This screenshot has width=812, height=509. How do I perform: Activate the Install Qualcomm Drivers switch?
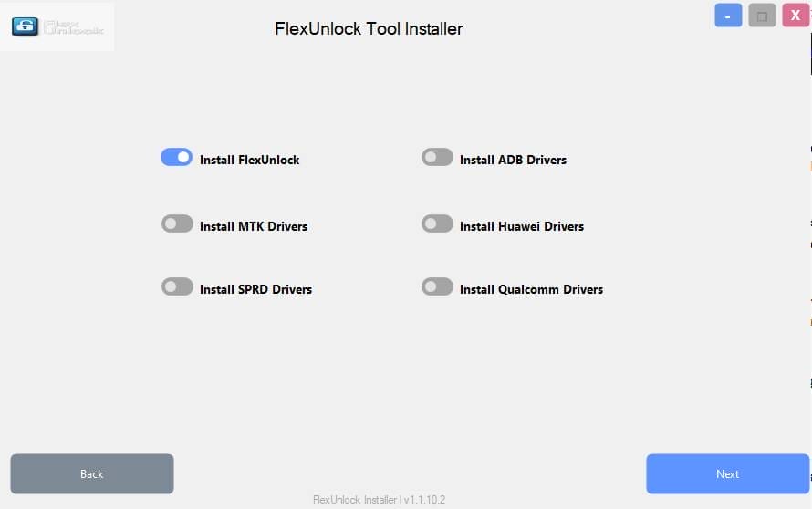pos(437,287)
